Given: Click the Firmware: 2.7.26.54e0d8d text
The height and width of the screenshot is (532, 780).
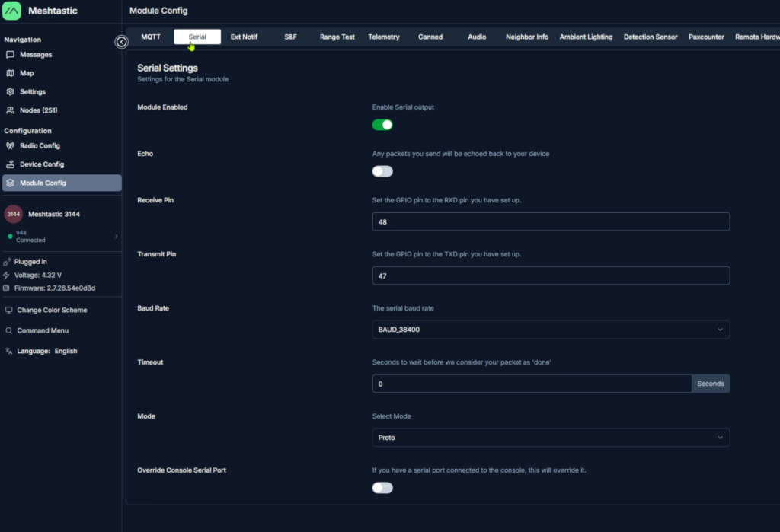Looking at the screenshot, I should pos(55,288).
